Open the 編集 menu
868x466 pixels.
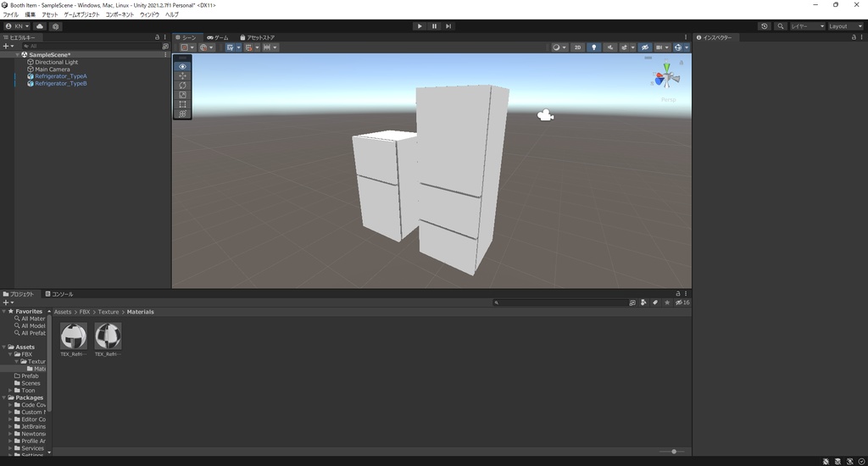pos(30,15)
